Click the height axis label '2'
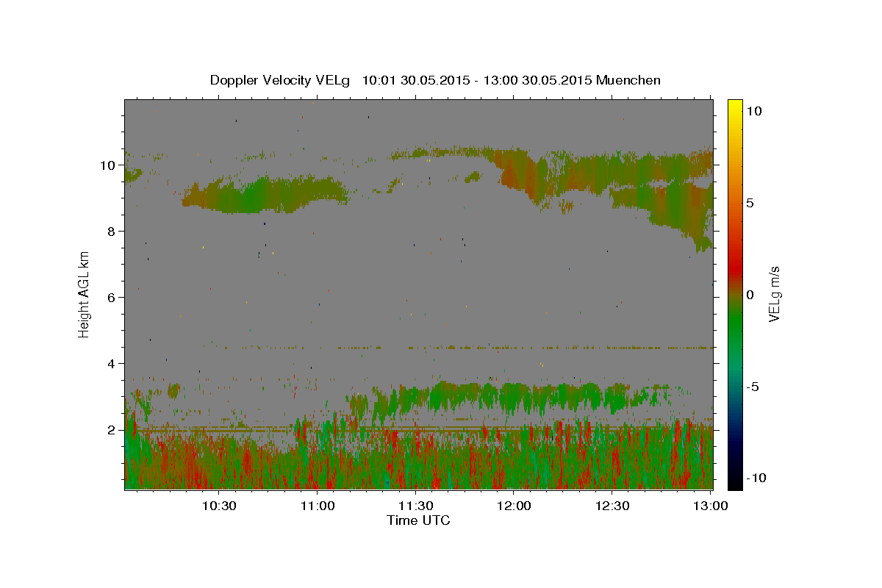 (110, 430)
